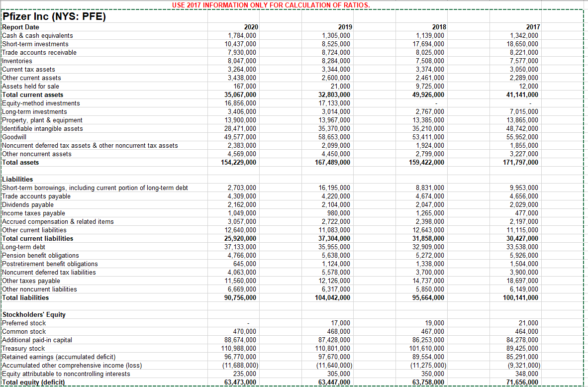The width and height of the screenshot is (588, 387).
Task: Select the Total current liabilities label
Action: pos(37,238)
